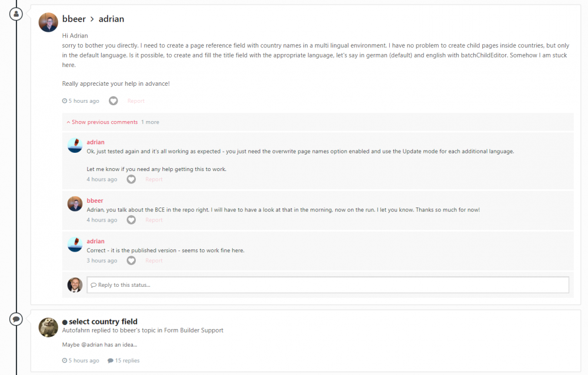Like bbeer's comment about the BCE repo

pos(131,220)
